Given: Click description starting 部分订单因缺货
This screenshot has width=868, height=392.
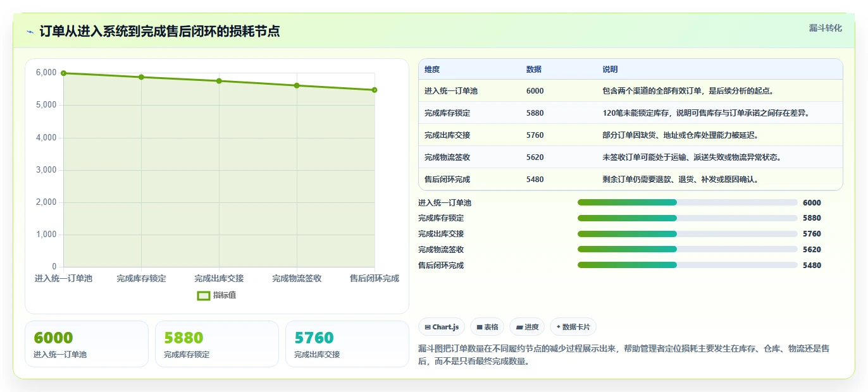Looking at the screenshot, I should [681, 135].
